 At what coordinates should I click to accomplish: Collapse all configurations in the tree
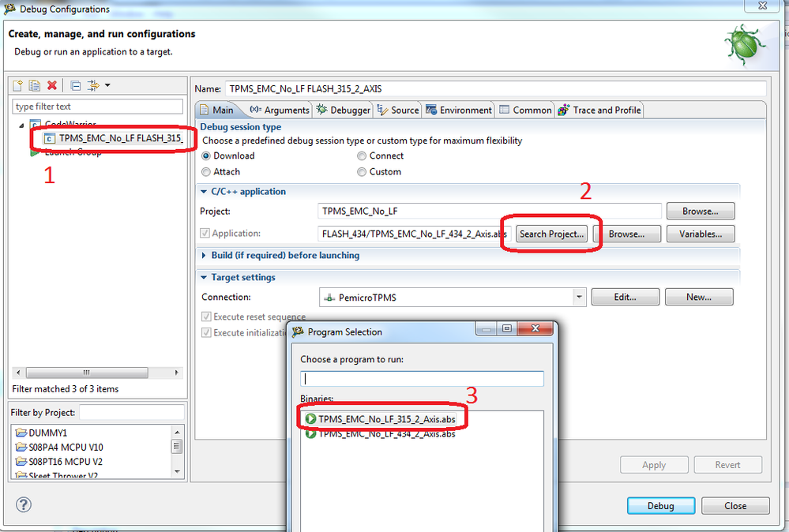click(x=76, y=85)
